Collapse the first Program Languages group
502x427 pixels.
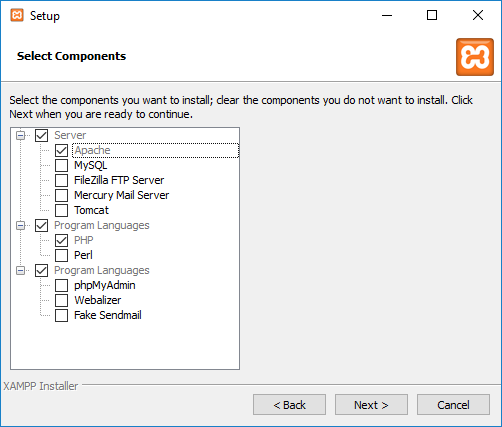(21, 225)
